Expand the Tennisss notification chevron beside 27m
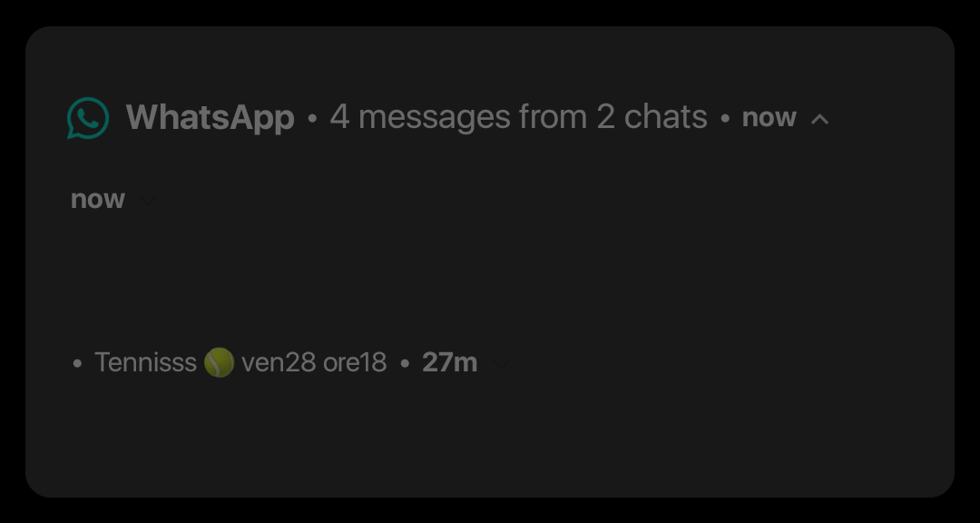 click(x=500, y=364)
